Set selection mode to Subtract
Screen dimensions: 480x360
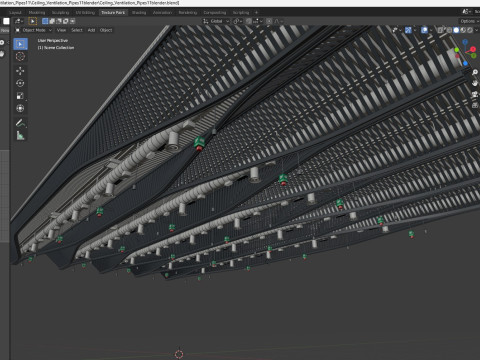point(59,21)
